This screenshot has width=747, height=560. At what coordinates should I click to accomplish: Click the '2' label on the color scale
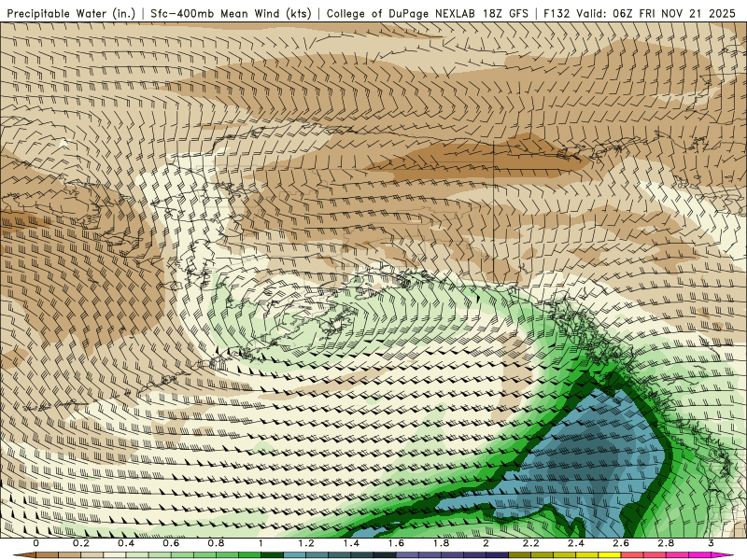pyautogui.click(x=486, y=543)
